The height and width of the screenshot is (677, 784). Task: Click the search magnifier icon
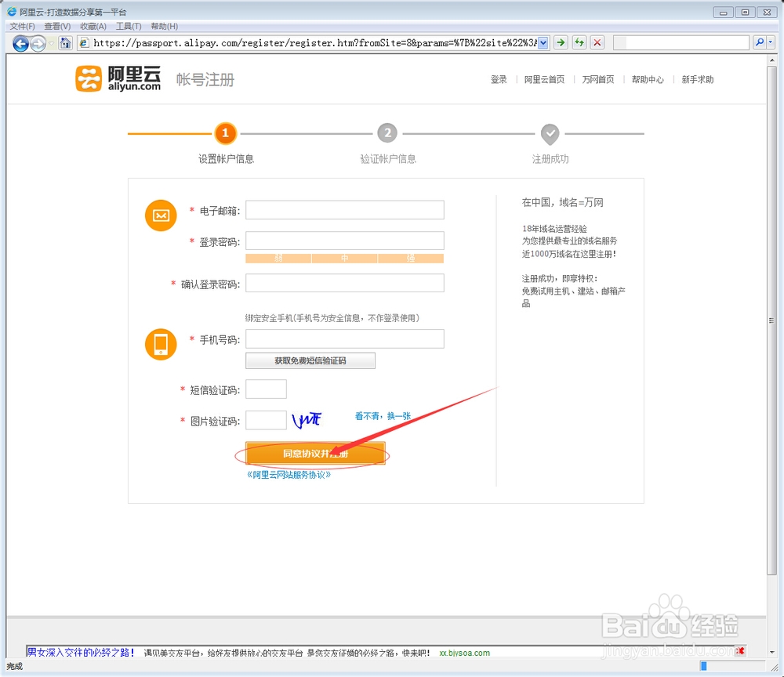point(760,42)
